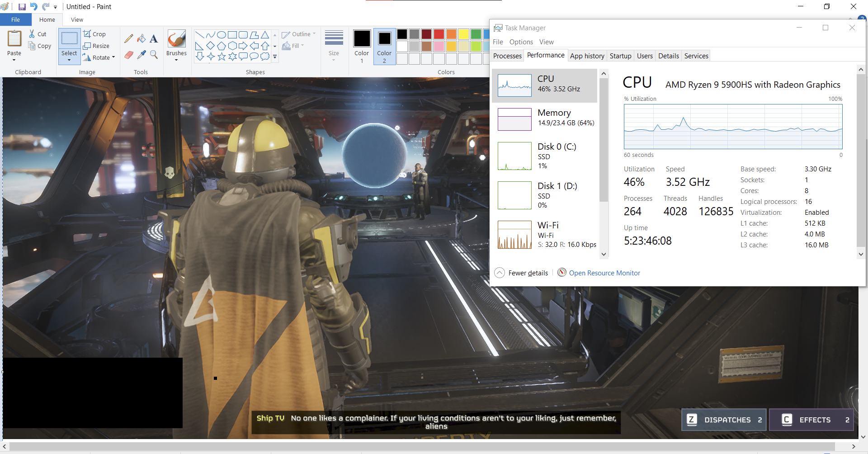Choose the Right arrow shape

243,46
